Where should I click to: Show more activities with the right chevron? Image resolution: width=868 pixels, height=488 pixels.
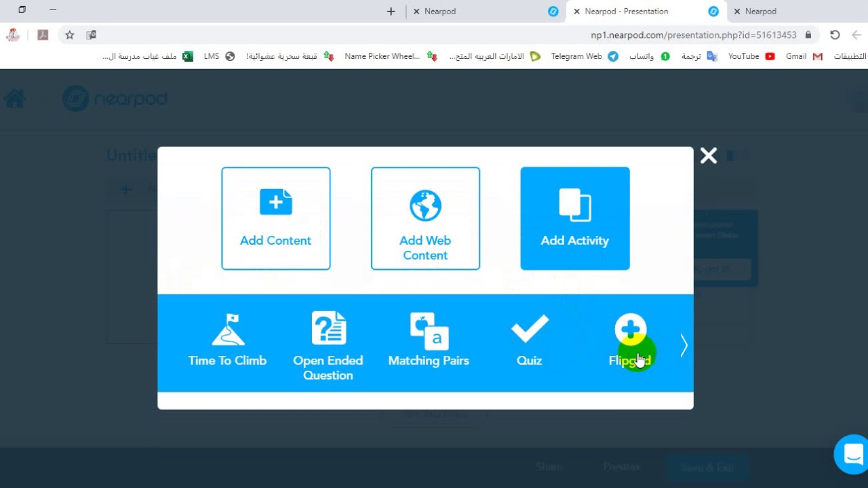684,346
